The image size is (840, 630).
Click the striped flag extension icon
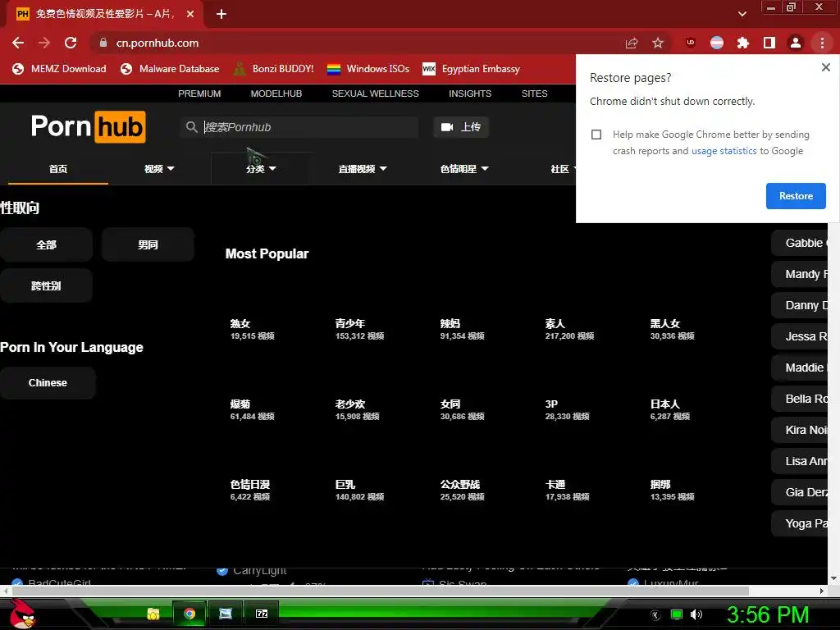click(x=717, y=43)
